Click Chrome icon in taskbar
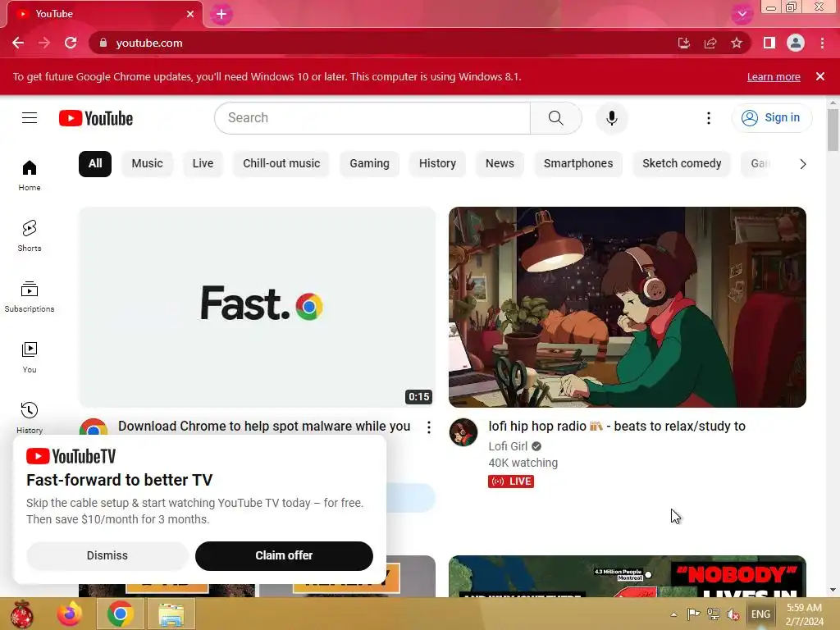This screenshot has height=630, width=840. pyautogui.click(x=120, y=614)
